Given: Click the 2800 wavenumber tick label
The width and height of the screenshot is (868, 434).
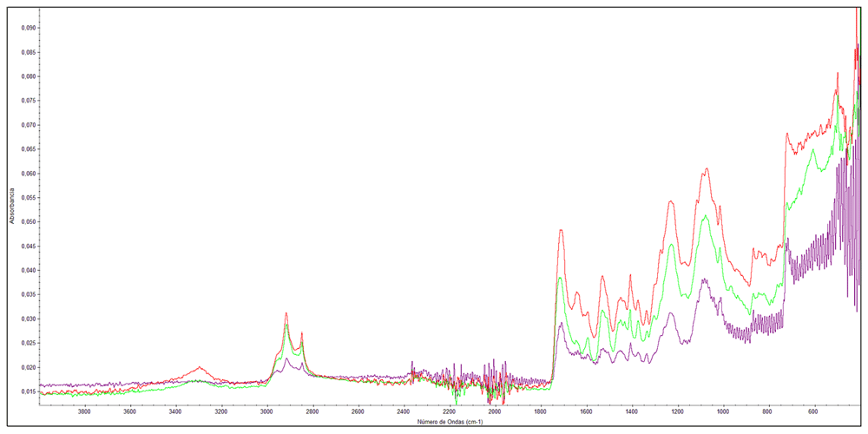Looking at the screenshot, I should coord(312,412).
